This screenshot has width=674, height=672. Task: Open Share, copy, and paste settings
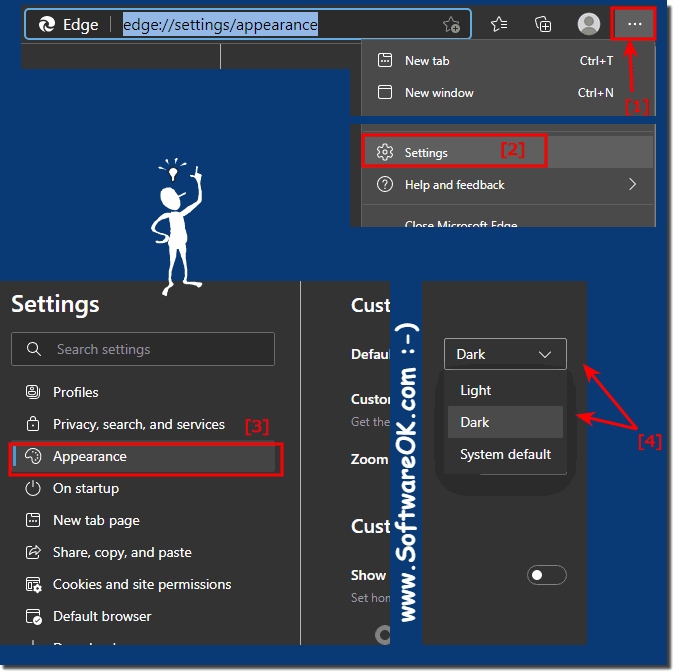(144, 552)
